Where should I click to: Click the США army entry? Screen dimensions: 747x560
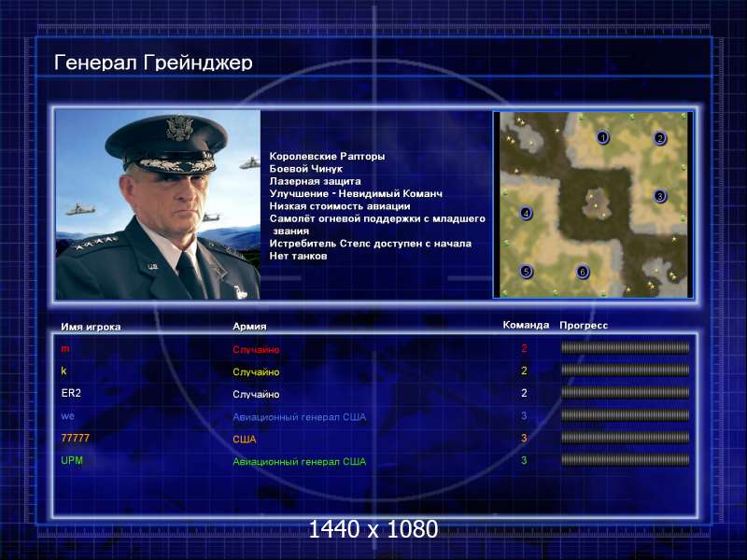(x=245, y=440)
